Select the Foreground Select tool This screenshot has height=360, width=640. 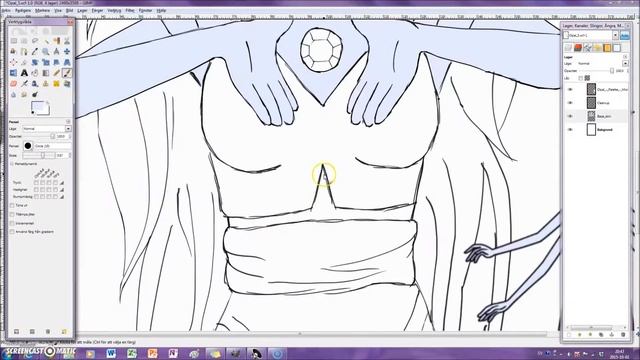(x=13, y=51)
